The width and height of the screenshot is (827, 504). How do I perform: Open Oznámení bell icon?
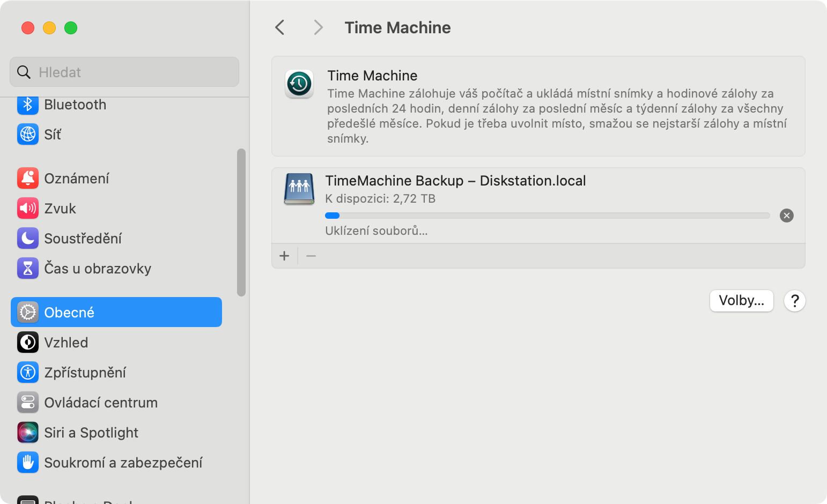(x=28, y=178)
